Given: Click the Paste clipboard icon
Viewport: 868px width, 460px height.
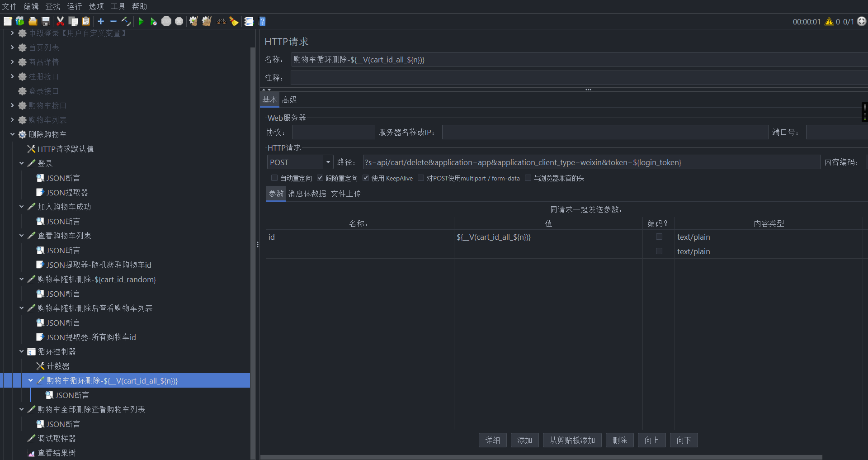Looking at the screenshot, I should (86, 21).
